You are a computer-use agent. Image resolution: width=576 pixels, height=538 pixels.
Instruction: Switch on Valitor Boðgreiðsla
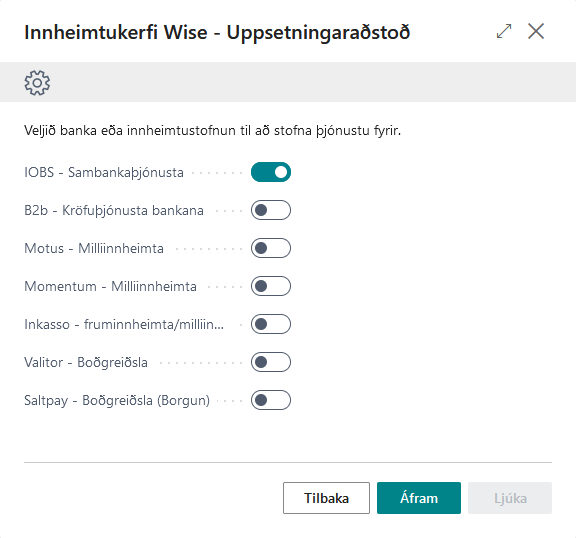271,362
